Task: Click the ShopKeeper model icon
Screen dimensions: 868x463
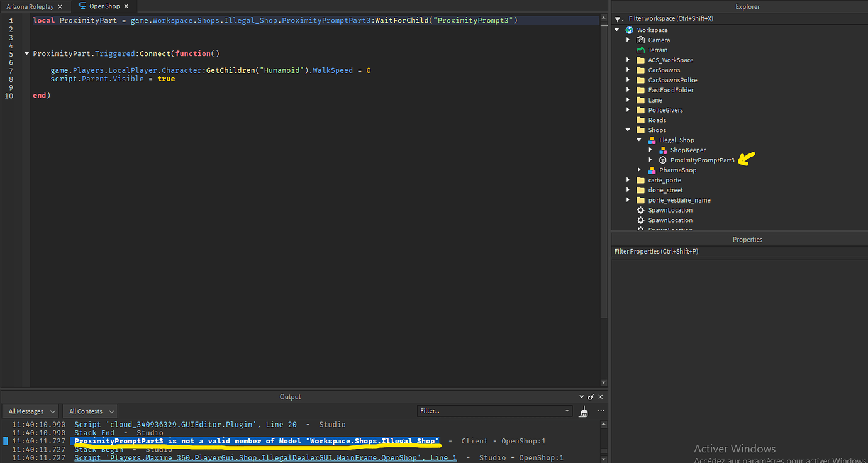Action: point(662,150)
